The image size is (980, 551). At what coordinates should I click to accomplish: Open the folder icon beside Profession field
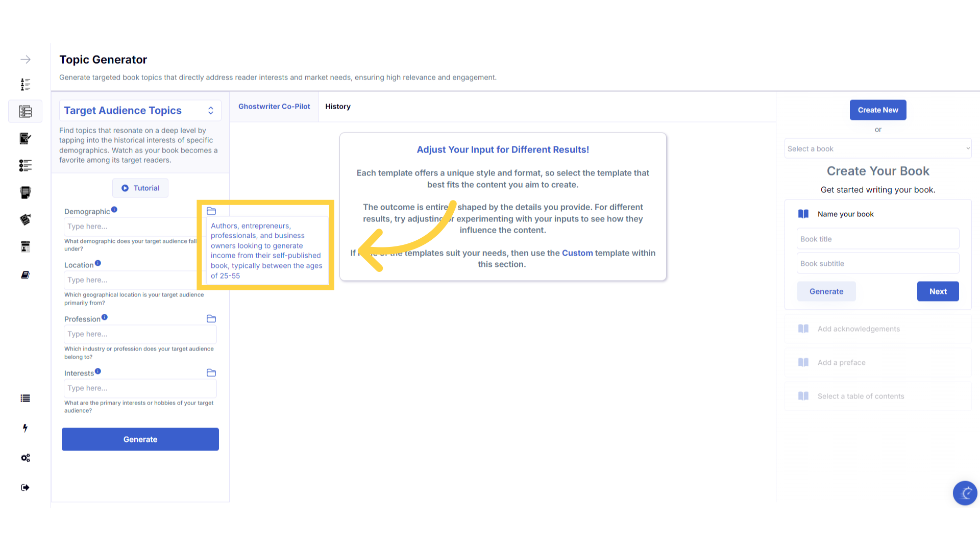tap(211, 319)
